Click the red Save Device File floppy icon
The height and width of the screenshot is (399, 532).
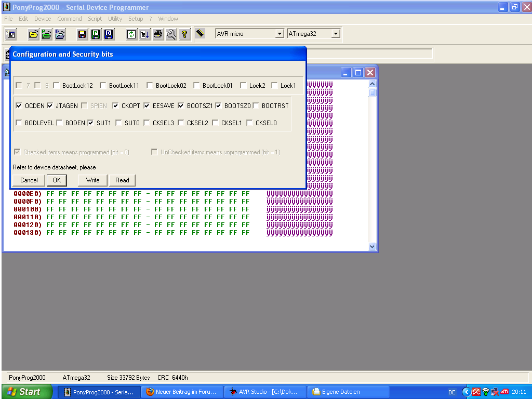(x=82, y=34)
